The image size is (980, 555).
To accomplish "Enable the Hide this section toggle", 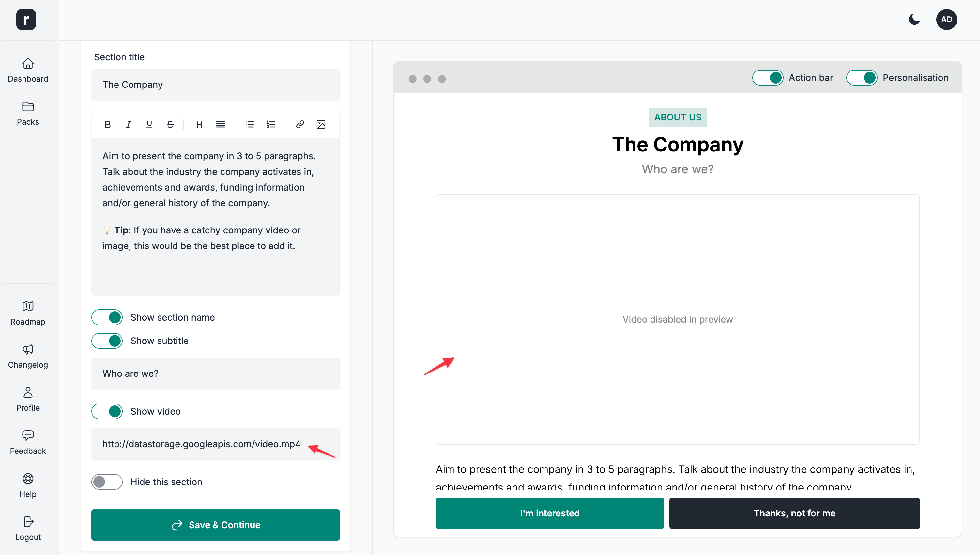I will [x=107, y=482].
